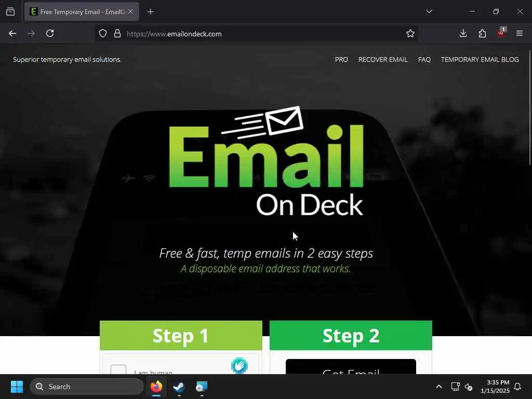The width and height of the screenshot is (532, 399).
Task: Open the Windows Start menu
Action: pyautogui.click(x=17, y=387)
